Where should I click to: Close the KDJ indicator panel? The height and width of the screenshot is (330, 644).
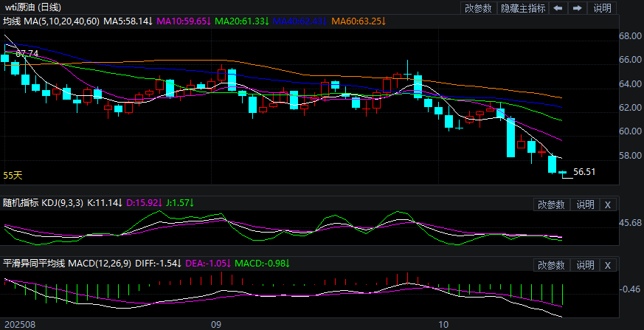(607, 204)
